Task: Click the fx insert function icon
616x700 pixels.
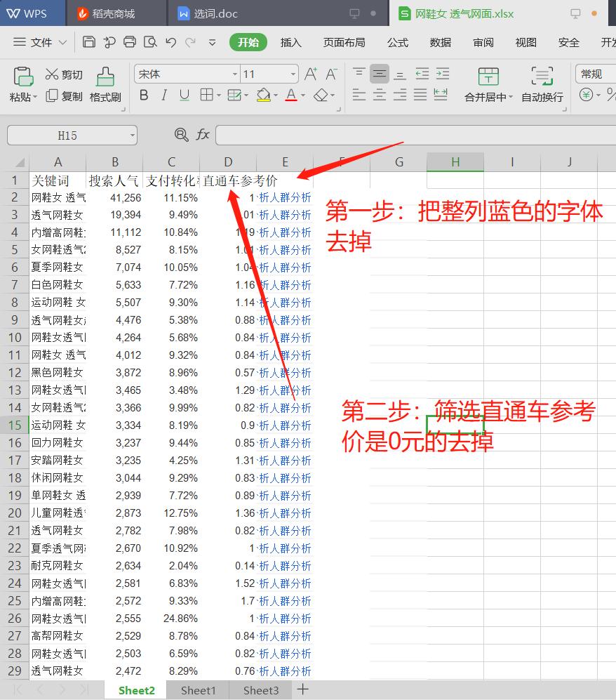Action: point(203,134)
